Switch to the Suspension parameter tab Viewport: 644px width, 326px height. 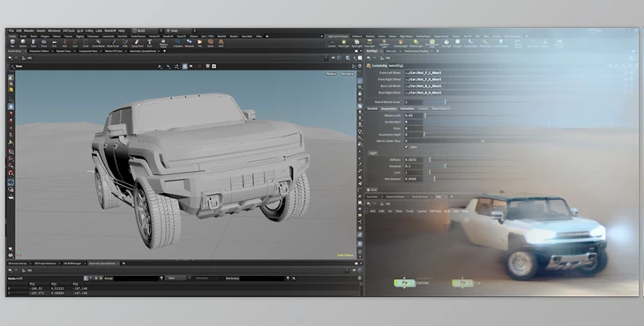[x=388, y=108]
